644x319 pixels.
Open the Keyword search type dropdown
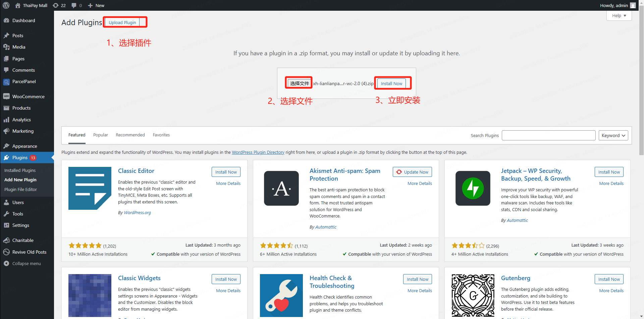(613, 135)
